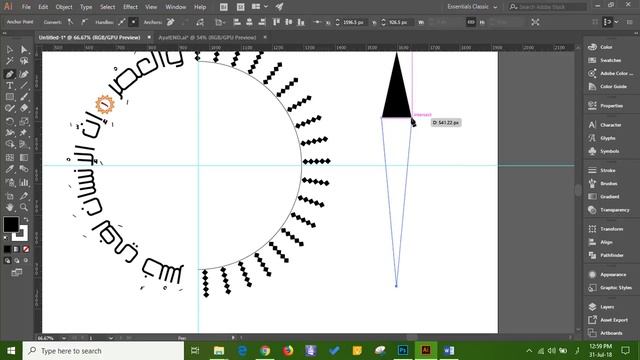Click the Fill color box
This screenshot has width=640, height=360.
click(11, 224)
